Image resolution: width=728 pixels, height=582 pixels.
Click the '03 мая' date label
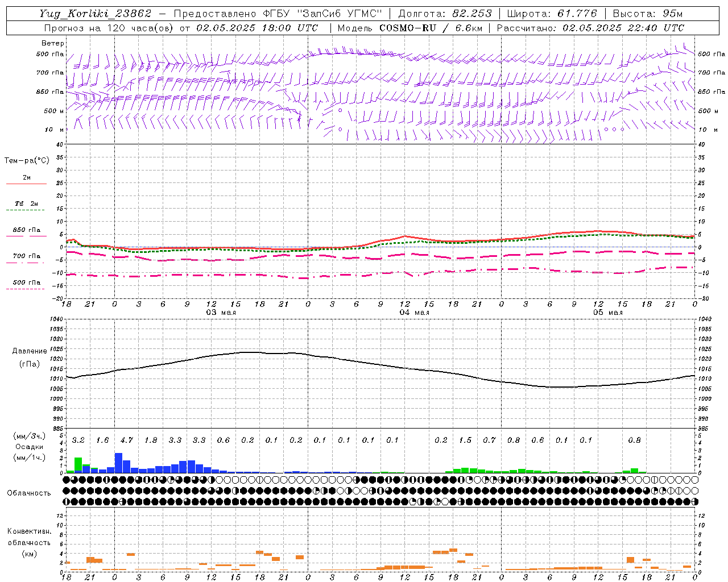221,313
